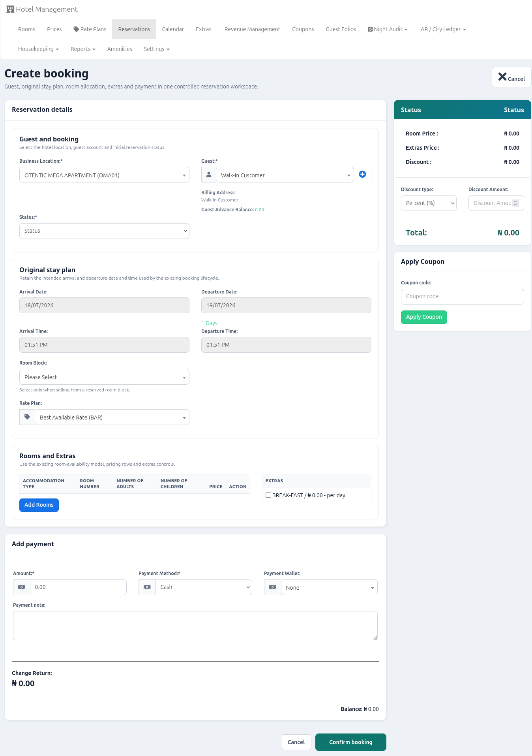Viewport: 532px width, 756px height.
Task: Open the Discount type dropdown
Action: (429, 203)
